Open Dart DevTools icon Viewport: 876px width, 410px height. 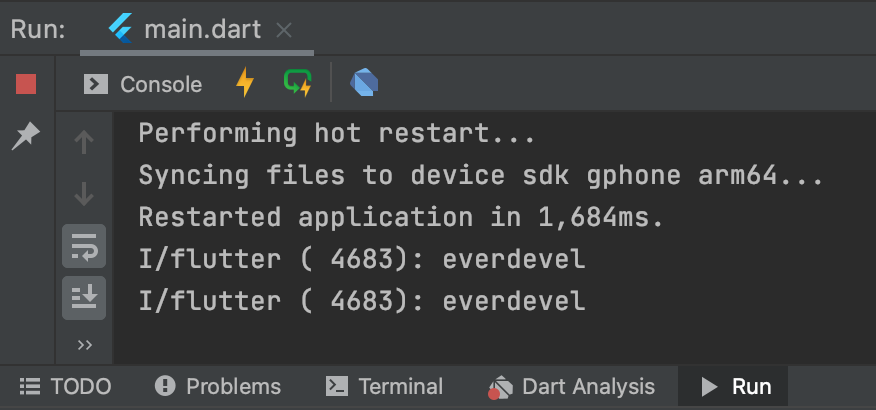[x=364, y=83]
